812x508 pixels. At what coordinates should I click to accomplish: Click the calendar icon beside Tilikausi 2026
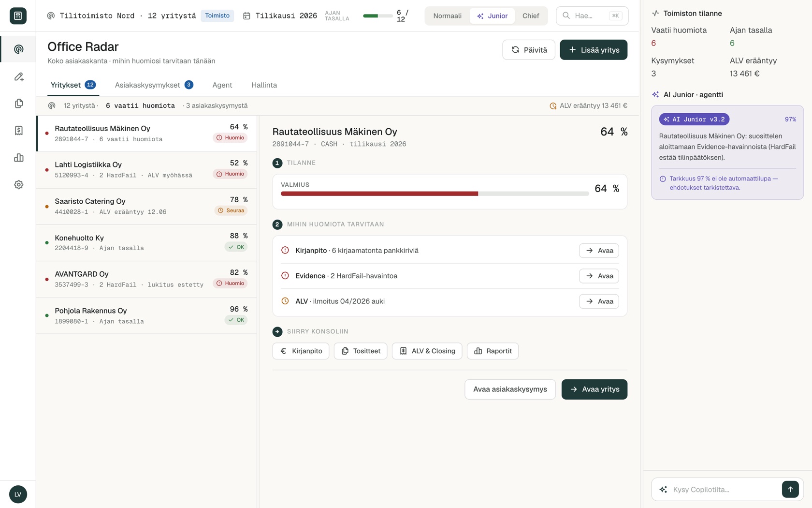(246, 16)
